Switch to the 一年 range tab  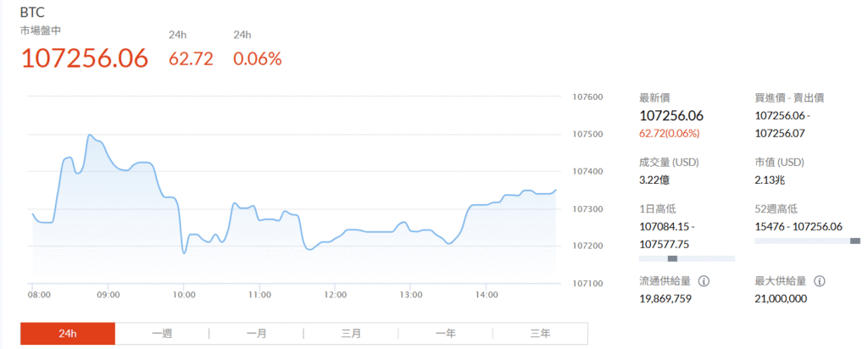pos(446,334)
